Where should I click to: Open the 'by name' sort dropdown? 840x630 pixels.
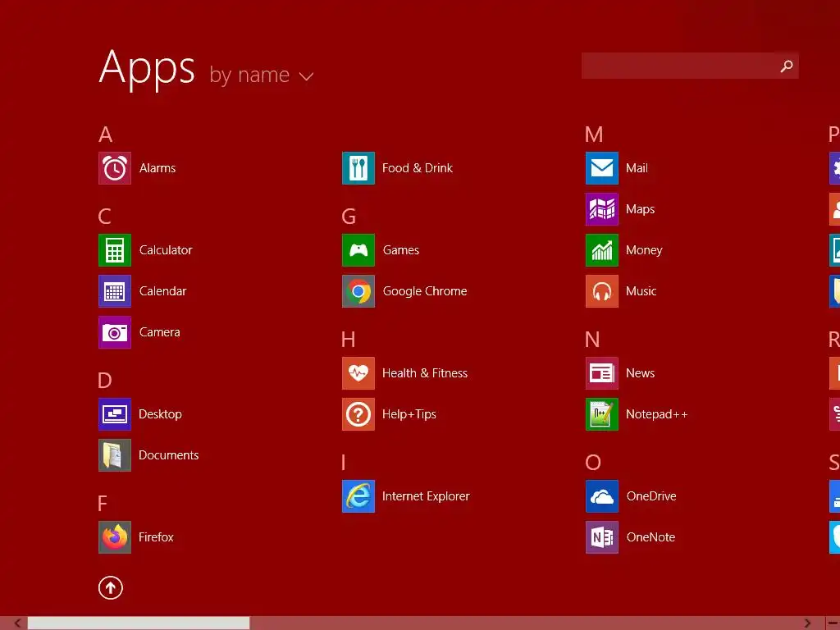pyautogui.click(x=262, y=75)
